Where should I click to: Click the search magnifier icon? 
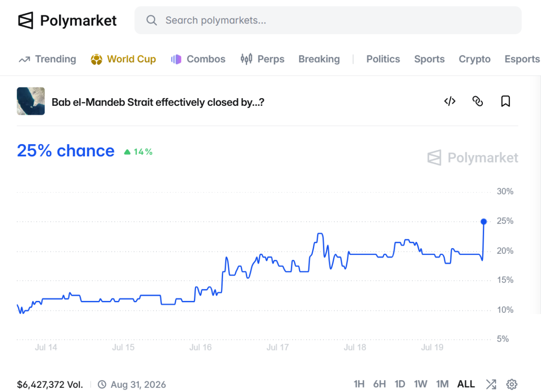[x=152, y=20]
